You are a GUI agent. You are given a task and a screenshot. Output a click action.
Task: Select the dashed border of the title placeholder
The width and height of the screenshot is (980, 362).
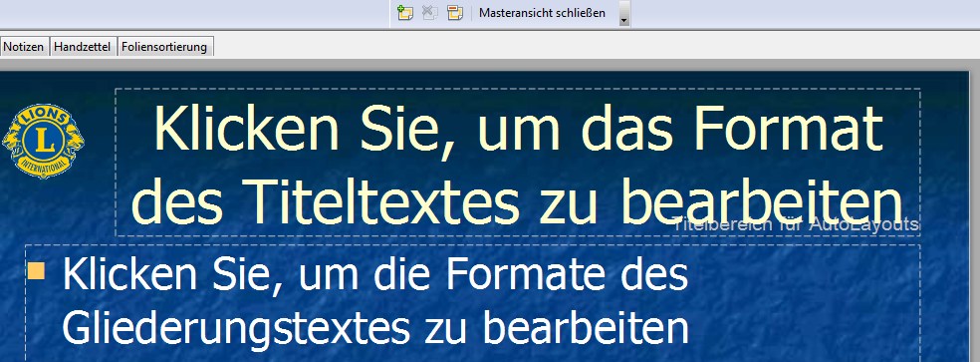(518, 89)
